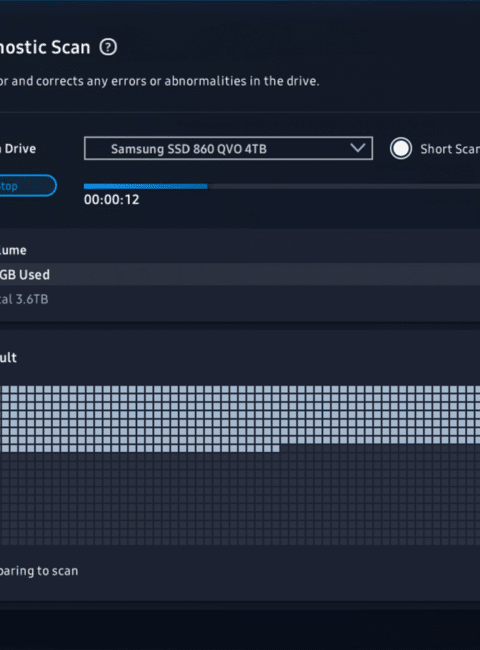Click the Drive label
Image resolution: width=480 pixels, height=650 pixels.
pyautogui.click(x=18, y=148)
